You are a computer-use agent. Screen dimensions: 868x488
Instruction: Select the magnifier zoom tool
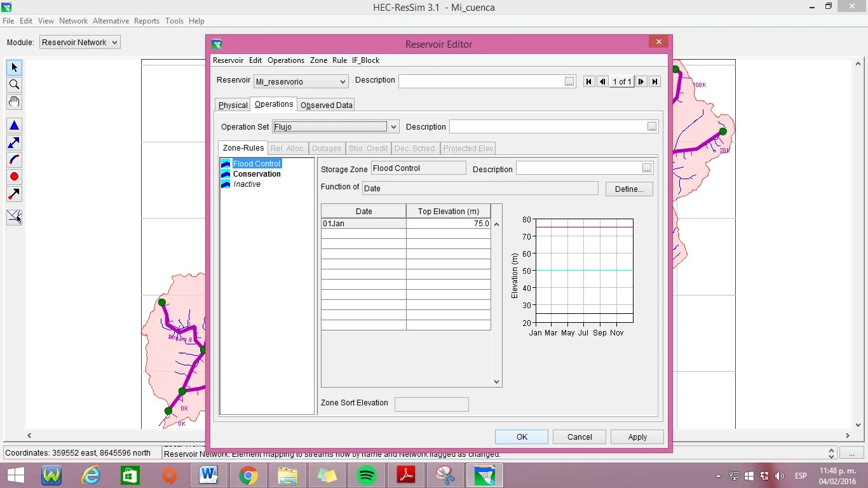(x=14, y=85)
